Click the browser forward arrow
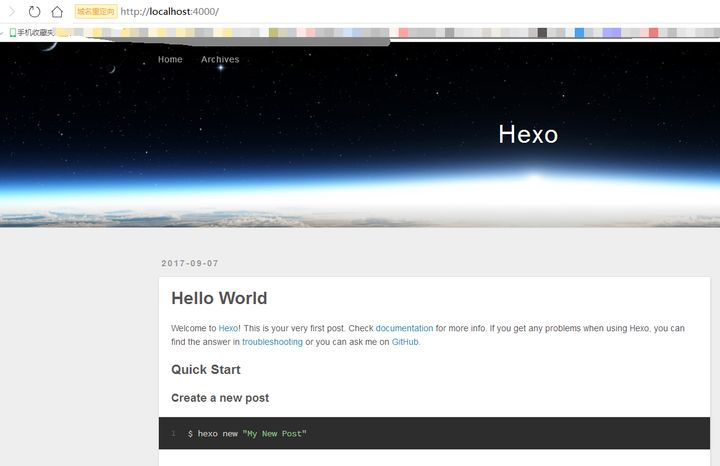 point(11,11)
